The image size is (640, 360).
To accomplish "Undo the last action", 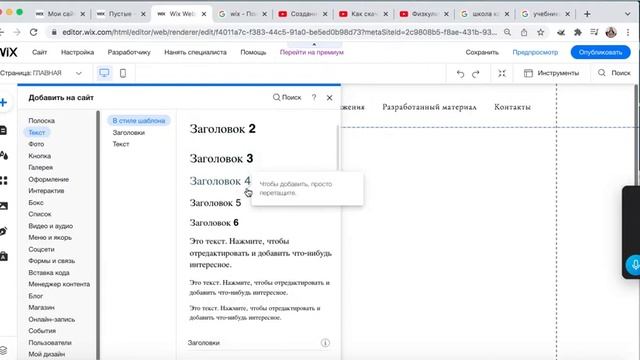I will tap(460, 73).
